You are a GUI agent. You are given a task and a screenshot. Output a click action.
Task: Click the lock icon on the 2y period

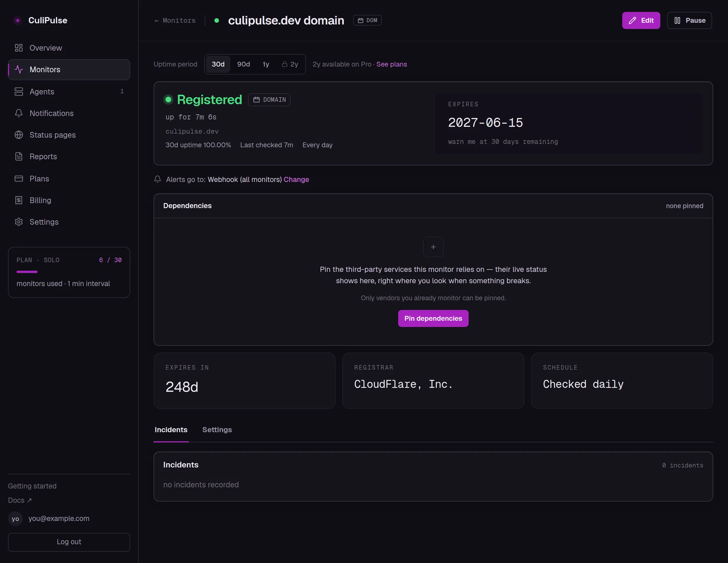coord(284,64)
